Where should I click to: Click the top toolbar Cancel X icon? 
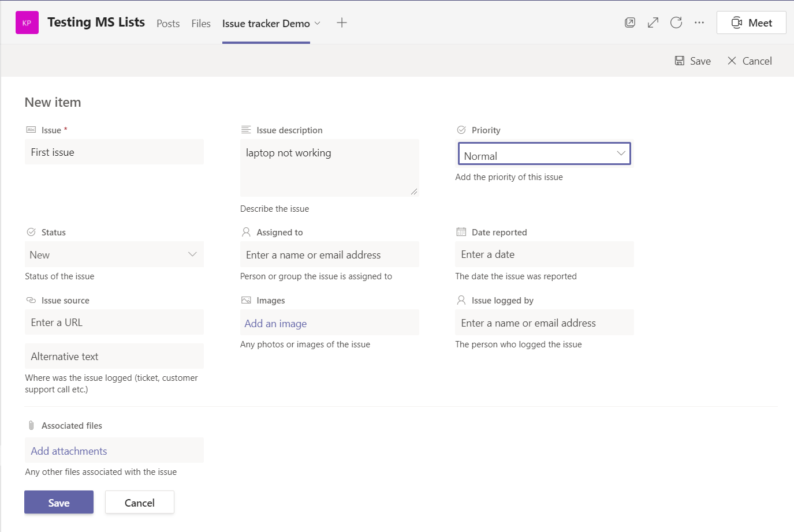tap(732, 61)
